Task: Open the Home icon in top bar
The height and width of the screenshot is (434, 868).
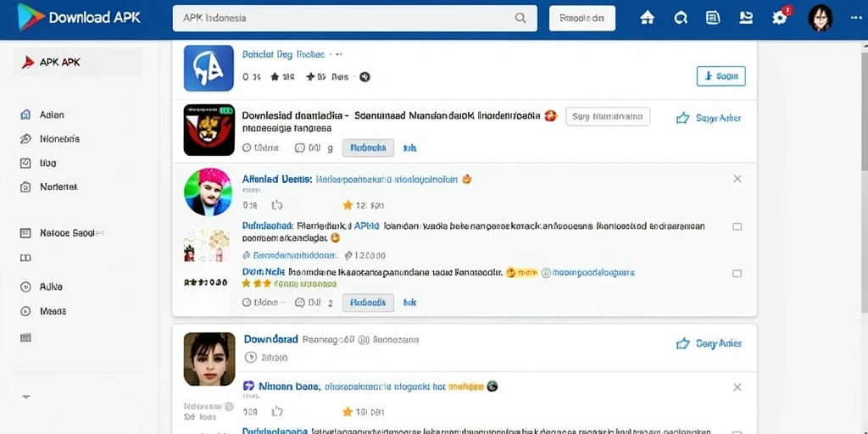Action: 647,18
